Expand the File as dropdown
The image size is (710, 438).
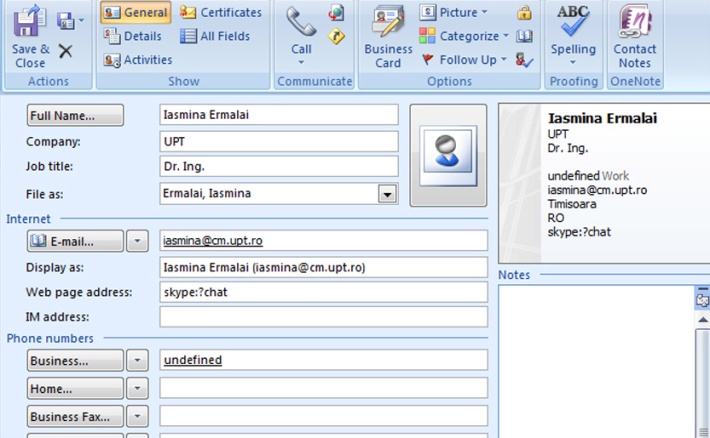coord(387,194)
